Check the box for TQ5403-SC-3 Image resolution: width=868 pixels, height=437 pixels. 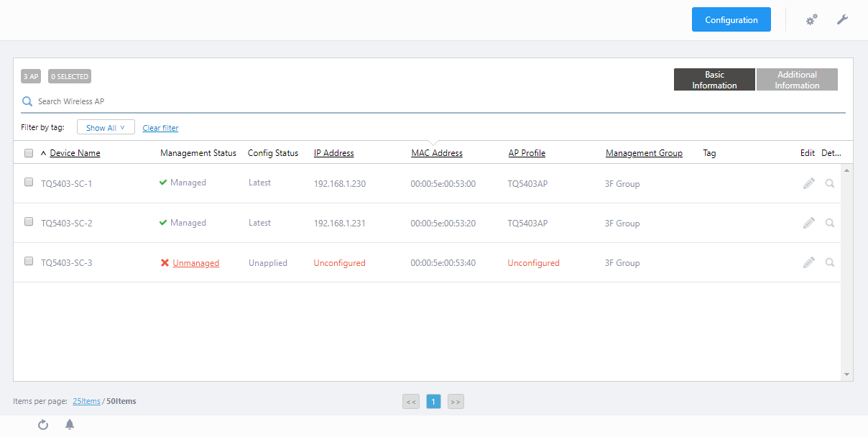pyautogui.click(x=29, y=262)
